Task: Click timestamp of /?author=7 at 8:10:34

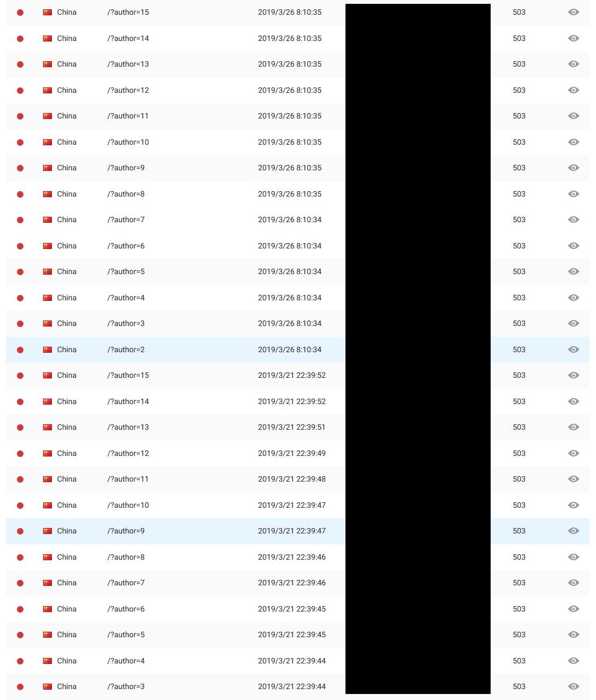Action: point(290,220)
